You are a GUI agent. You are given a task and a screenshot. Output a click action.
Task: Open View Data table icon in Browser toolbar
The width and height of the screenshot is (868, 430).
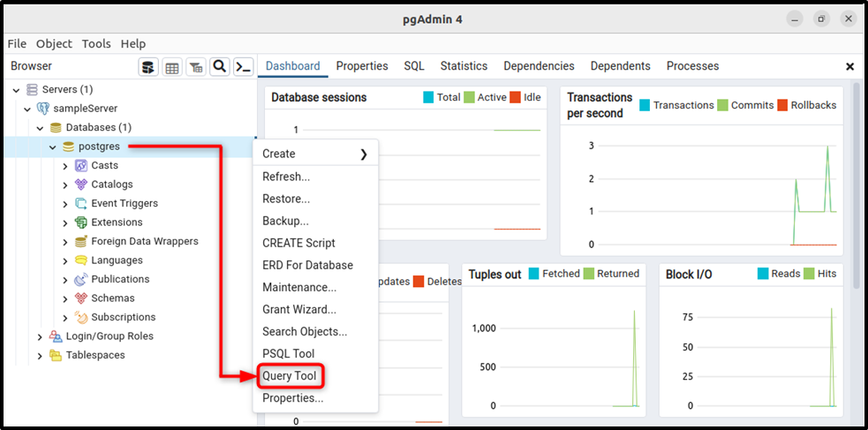pos(171,67)
